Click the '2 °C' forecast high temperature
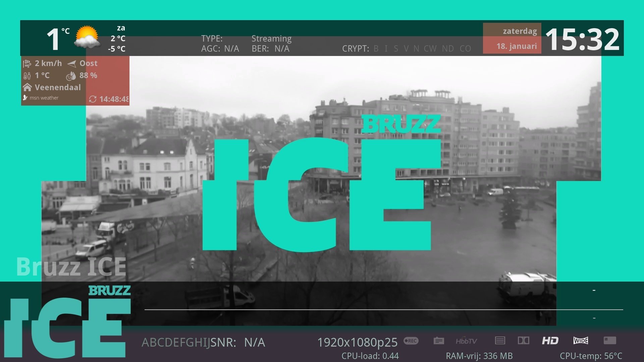The width and height of the screenshot is (644, 362). [x=118, y=39]
